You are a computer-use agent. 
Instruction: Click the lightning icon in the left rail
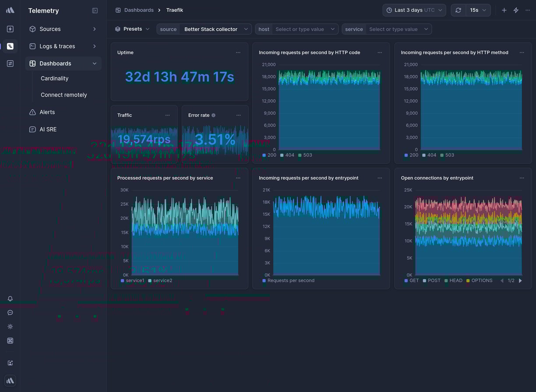tap(10, 29)
